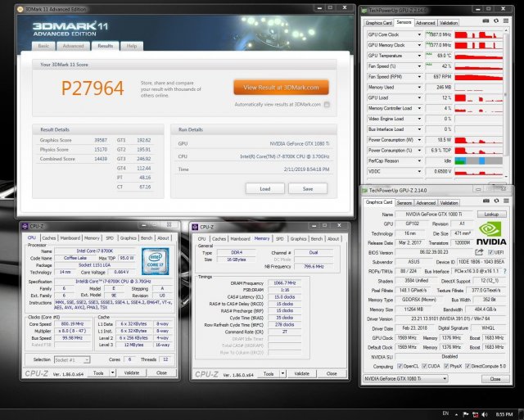Screen dimensions: 524x420
Task: Open the PerfCap Reason sensor dropdown
Action: 419,160
